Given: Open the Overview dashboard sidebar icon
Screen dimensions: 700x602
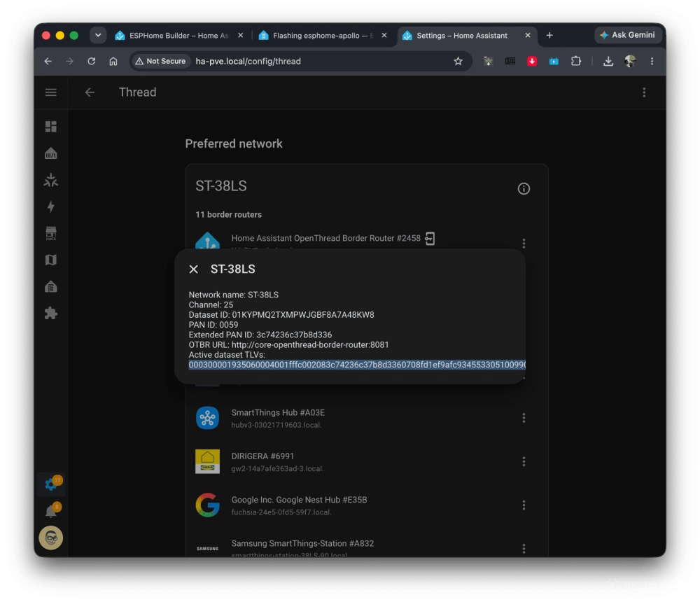Looking at the screenshot, I should [x=51, y=127].
